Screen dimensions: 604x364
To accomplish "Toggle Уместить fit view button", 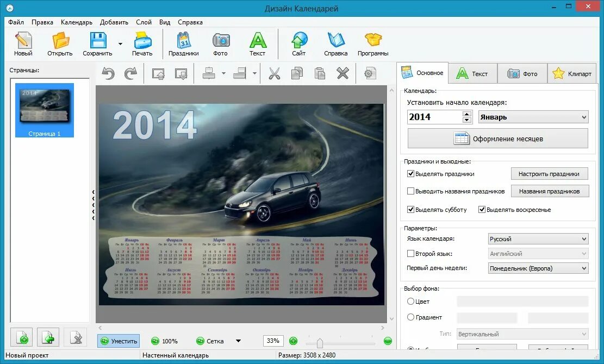I will pos(119,341).
